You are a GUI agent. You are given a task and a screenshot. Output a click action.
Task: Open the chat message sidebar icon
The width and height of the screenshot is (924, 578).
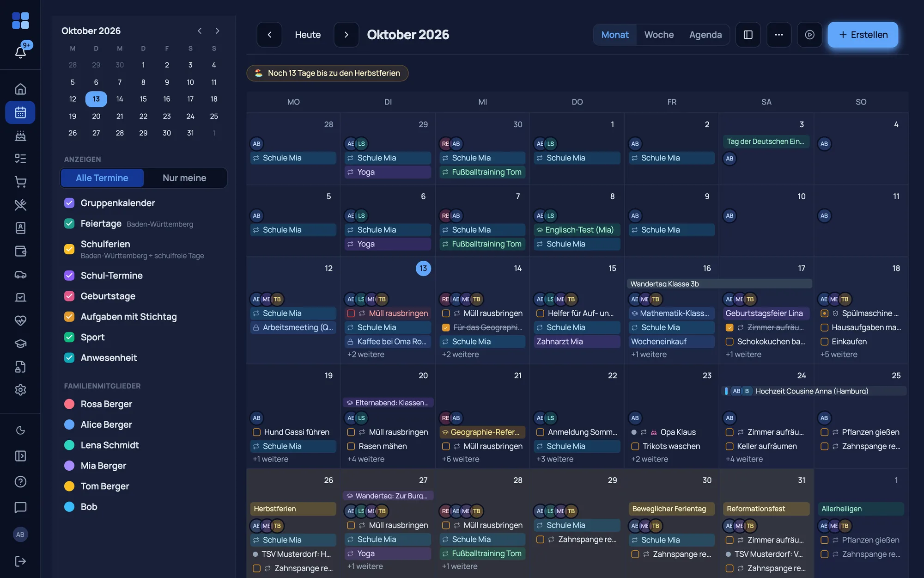pyautogui.click(x=20, y=507)
